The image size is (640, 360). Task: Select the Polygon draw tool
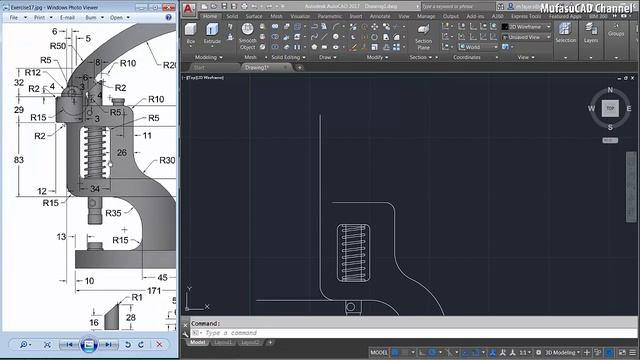point(314,47)
